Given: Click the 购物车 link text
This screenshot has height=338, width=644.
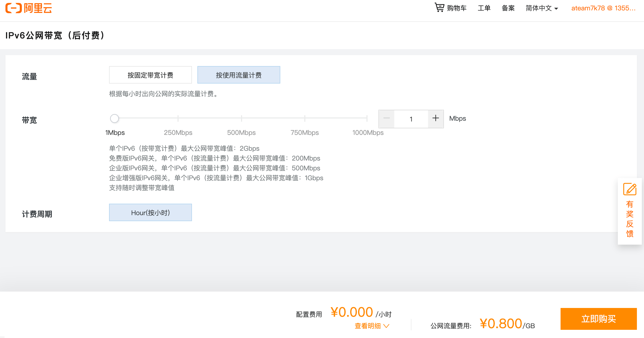Looking at the screenshot, I should tap(457, 8).
